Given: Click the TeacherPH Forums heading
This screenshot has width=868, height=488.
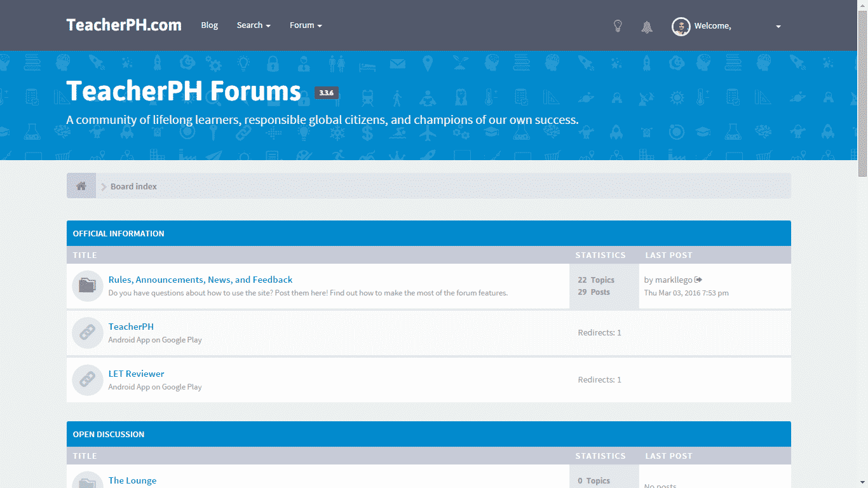Looking at the screenshot, I should [184, 91].
